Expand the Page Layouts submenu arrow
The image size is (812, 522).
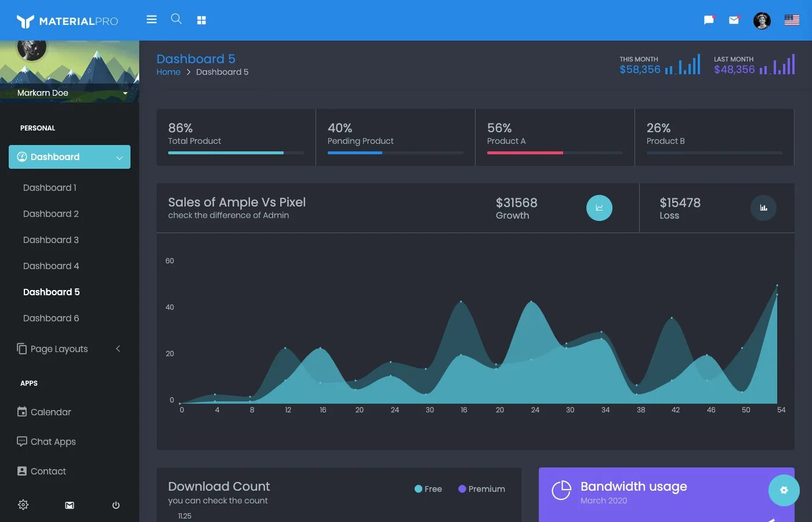pyautogui.click(x=118, y=349)
